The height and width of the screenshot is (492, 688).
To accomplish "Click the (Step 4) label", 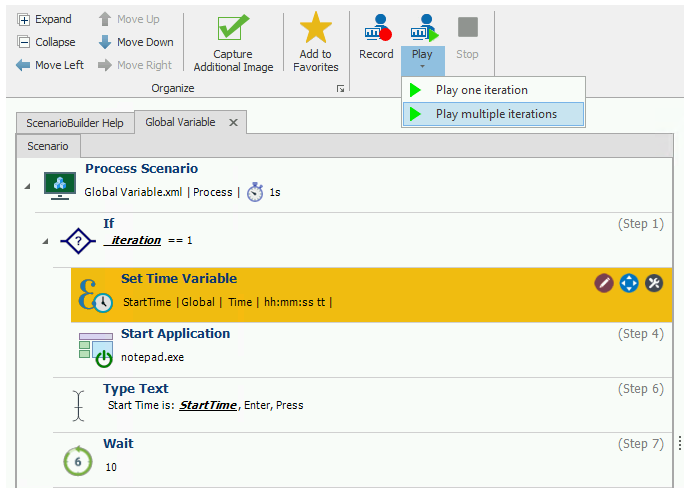I will [x=641, y=334].
